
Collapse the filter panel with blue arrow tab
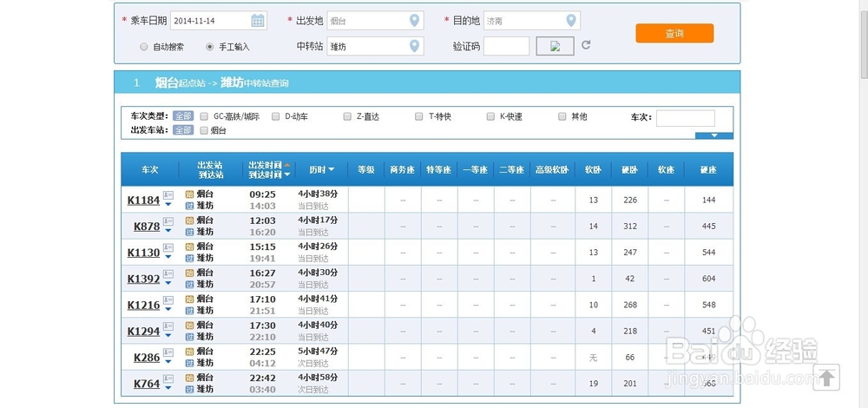click(x=714, y=135)
